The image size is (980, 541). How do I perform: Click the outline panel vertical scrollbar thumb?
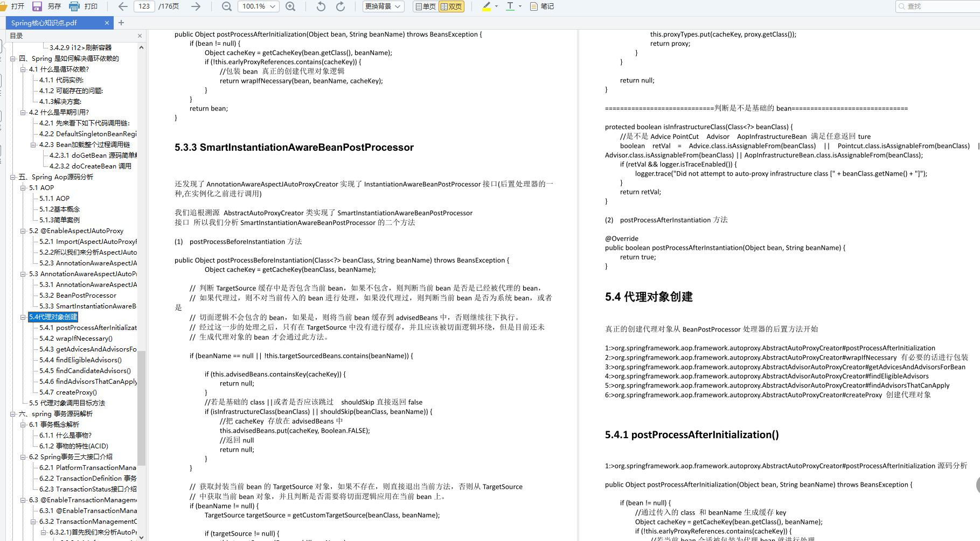click(x=142, y=407)
